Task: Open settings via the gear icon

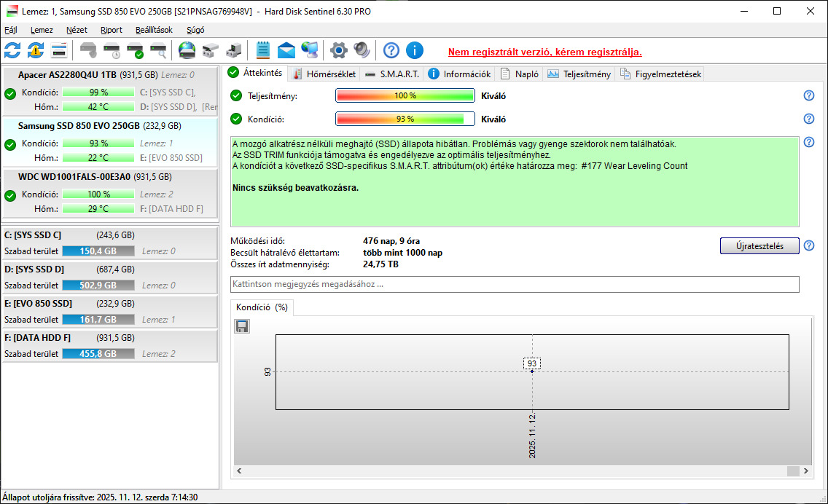Action: click(338, 51)
